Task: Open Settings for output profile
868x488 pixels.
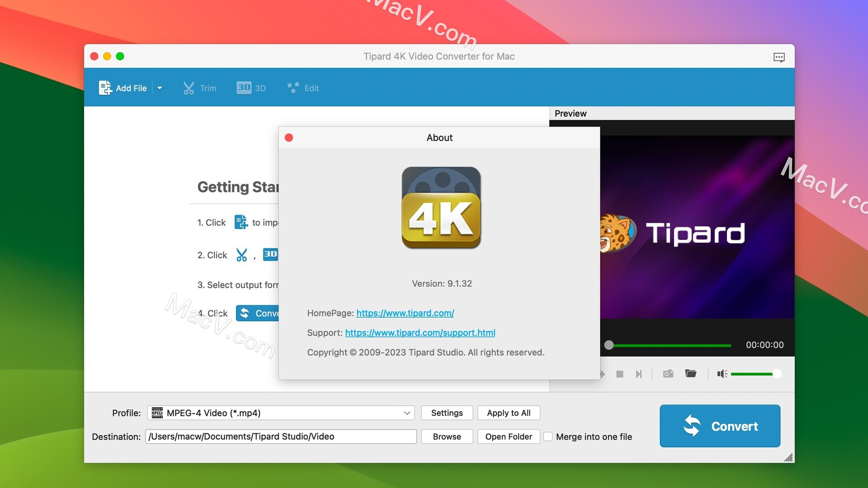Action: click(447, 412)
